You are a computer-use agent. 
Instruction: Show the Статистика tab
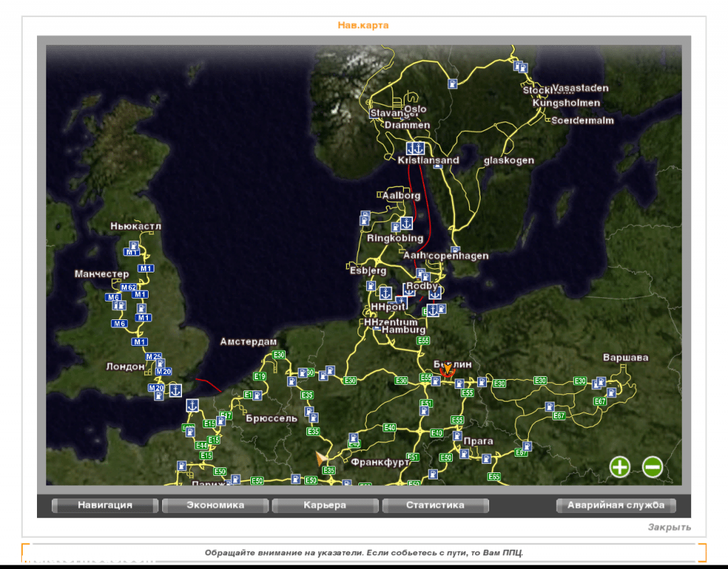point(435,505)
